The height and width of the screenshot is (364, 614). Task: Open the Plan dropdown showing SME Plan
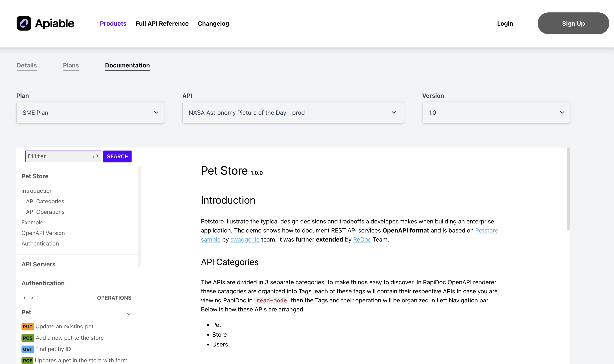click(x=90, y=112)
